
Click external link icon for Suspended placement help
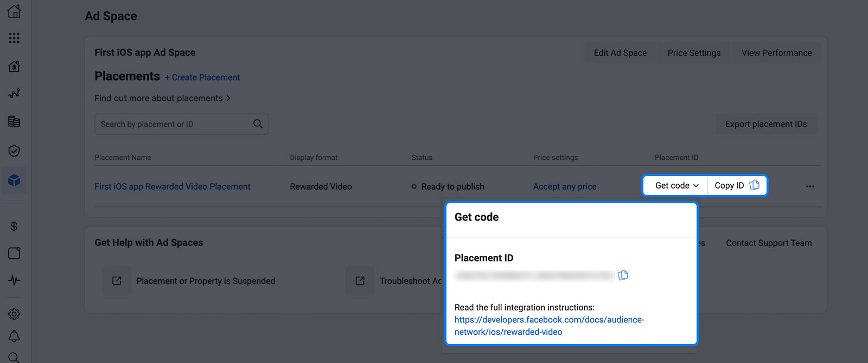(117, 281)
